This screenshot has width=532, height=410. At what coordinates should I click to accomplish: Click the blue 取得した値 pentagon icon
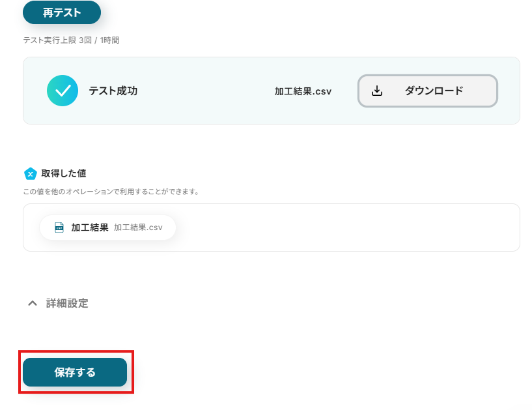tap(30, 173)
